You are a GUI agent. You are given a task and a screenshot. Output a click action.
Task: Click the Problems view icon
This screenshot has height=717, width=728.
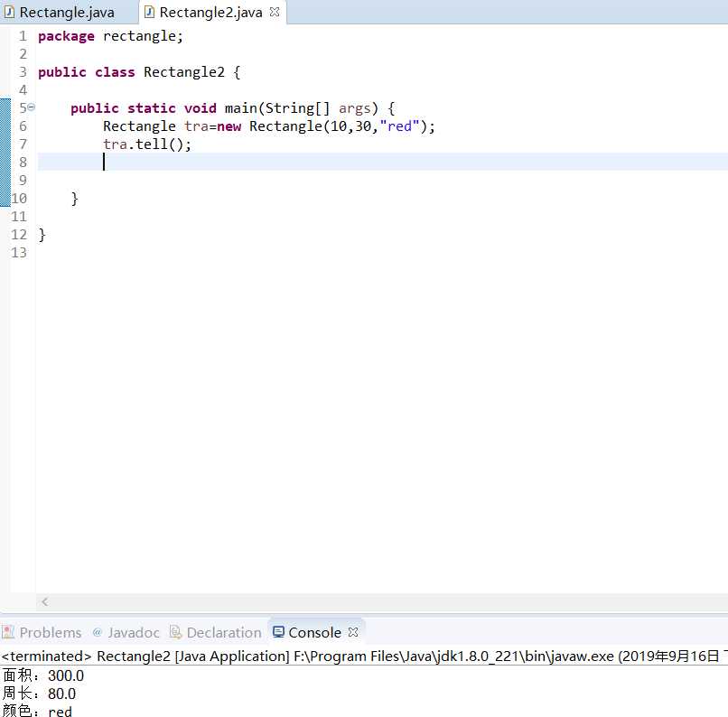tap(8, 632)
